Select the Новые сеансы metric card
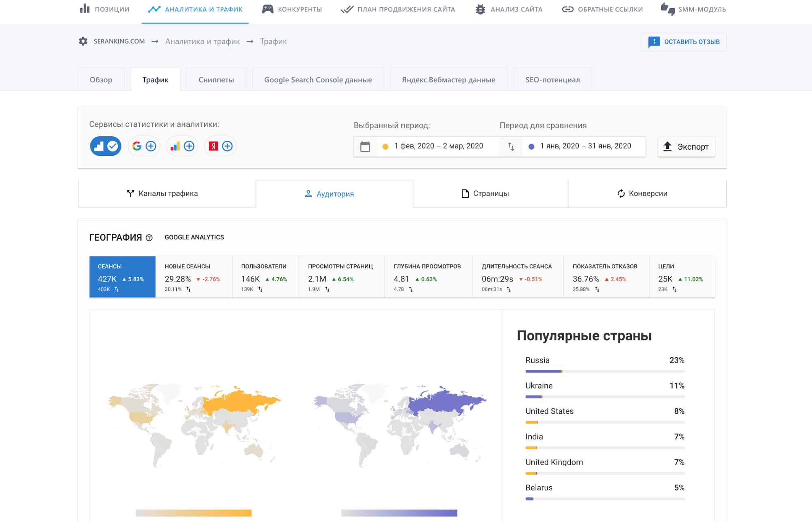This screenshot has width=812, height=522. click(194, 277)
